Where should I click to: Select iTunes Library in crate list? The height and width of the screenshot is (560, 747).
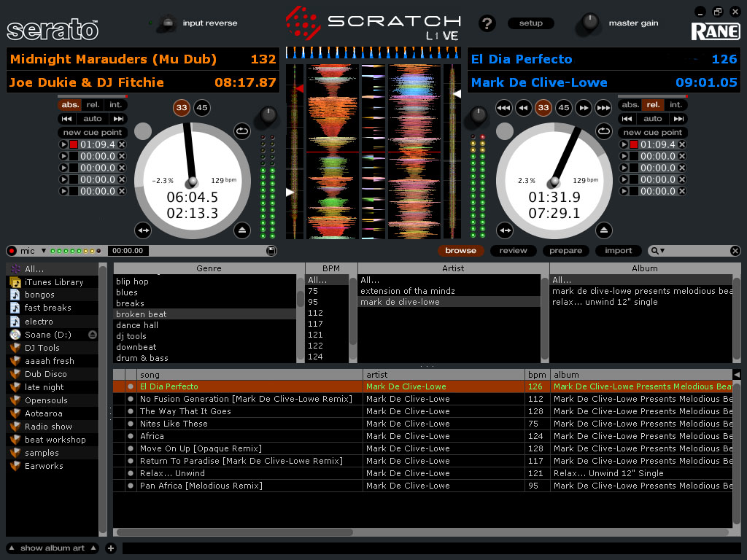(53, 282)
